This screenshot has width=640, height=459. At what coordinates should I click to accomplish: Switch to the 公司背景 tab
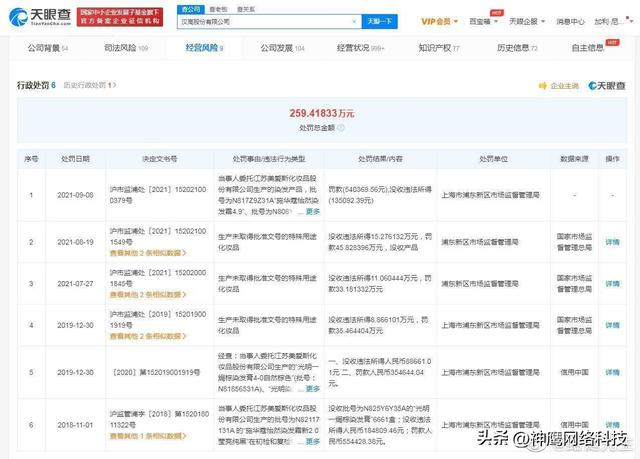(x=48, y=48)
